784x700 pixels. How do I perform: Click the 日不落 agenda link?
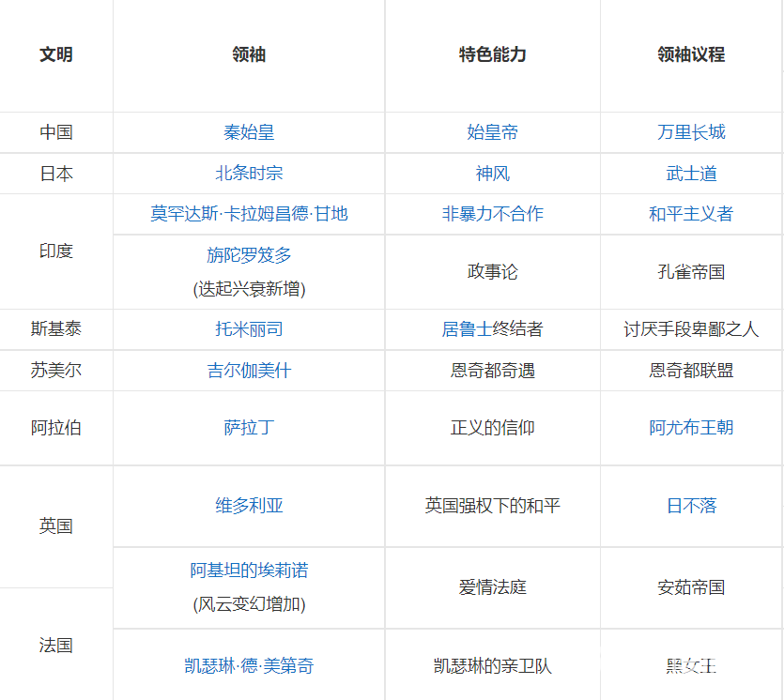691,506
